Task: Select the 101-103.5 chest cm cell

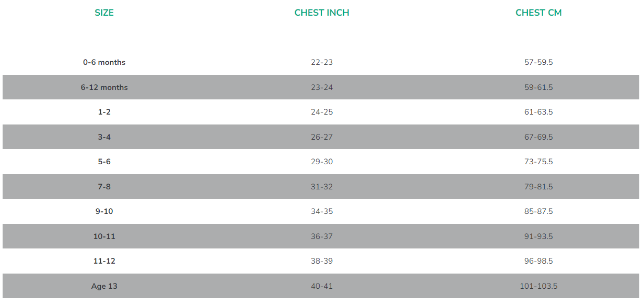Action: [x=538, y=286]
